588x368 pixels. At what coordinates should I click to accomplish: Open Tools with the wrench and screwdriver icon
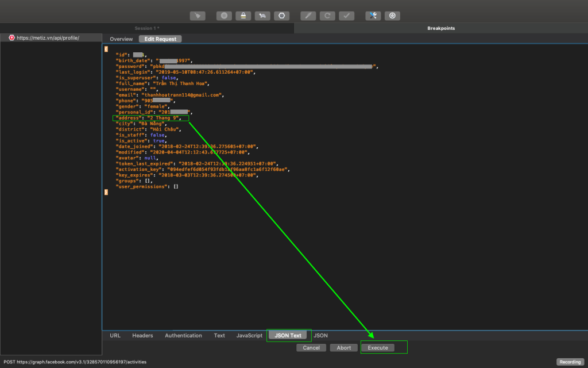coord(373,16)
